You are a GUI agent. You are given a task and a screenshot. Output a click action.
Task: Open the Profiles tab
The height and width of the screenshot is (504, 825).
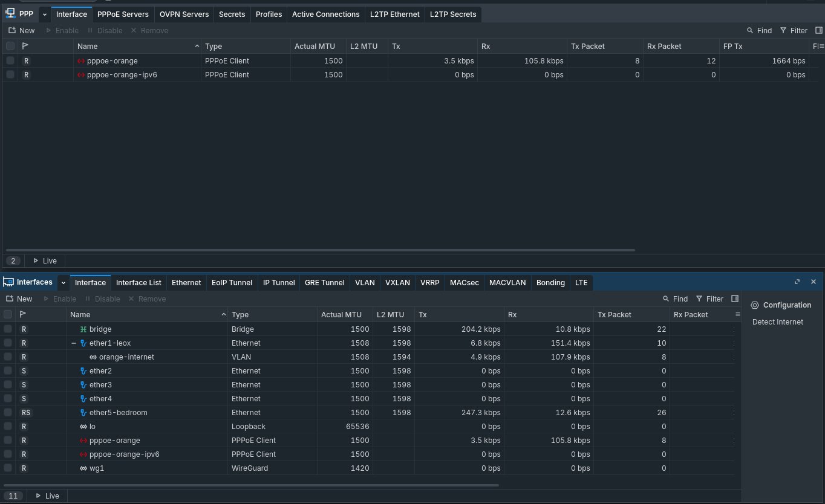click(269, 15)
